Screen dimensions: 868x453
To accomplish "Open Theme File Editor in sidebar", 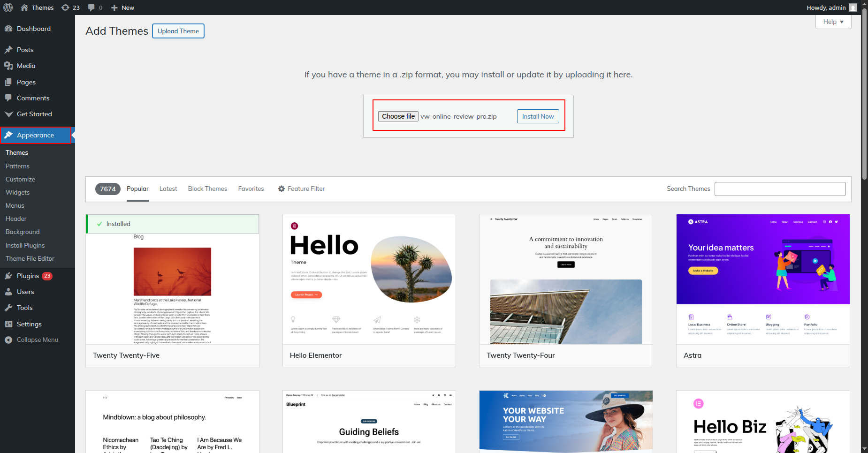I will 30,258.
